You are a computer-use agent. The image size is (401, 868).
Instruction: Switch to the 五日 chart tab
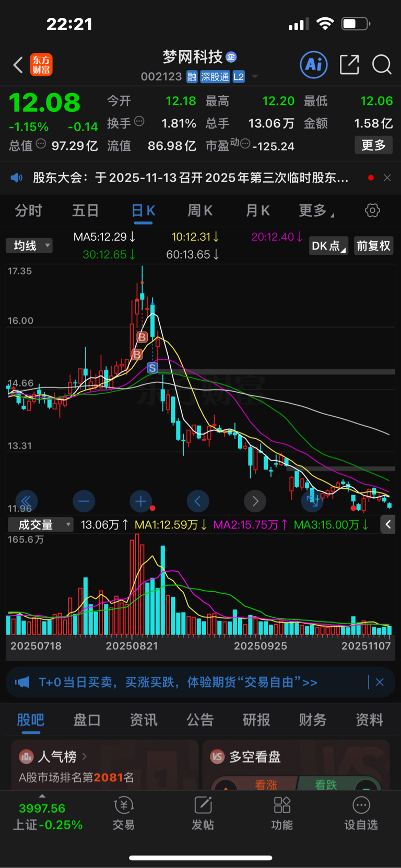click(x=85, y=210)
